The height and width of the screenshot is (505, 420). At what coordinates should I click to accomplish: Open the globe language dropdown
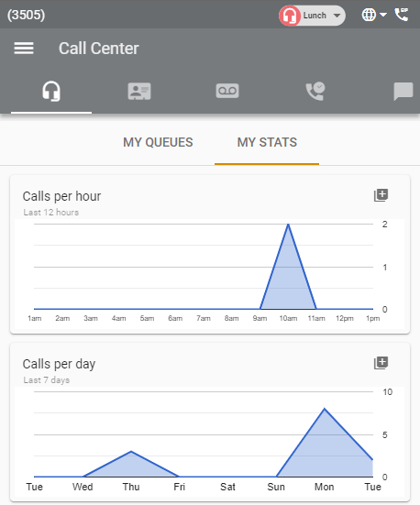(369, 15)
